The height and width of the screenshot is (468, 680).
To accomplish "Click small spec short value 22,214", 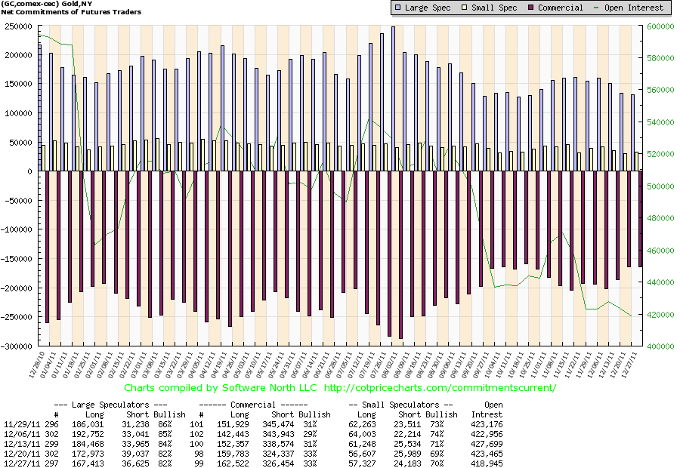I will pyautogui.click(x=409, y=434).
